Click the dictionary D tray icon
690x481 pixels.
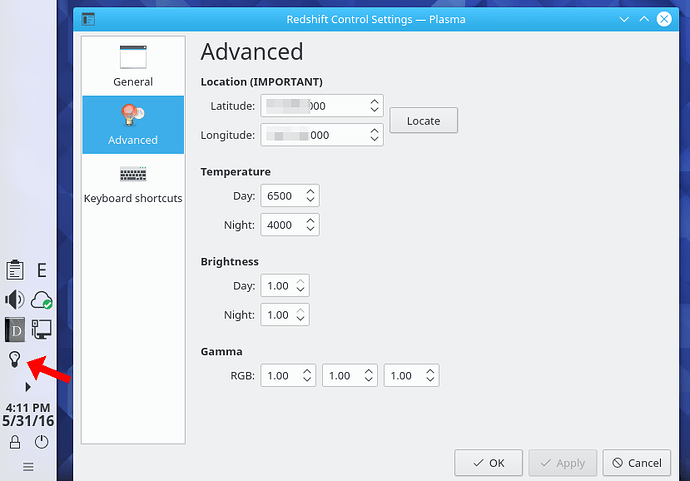15,329
